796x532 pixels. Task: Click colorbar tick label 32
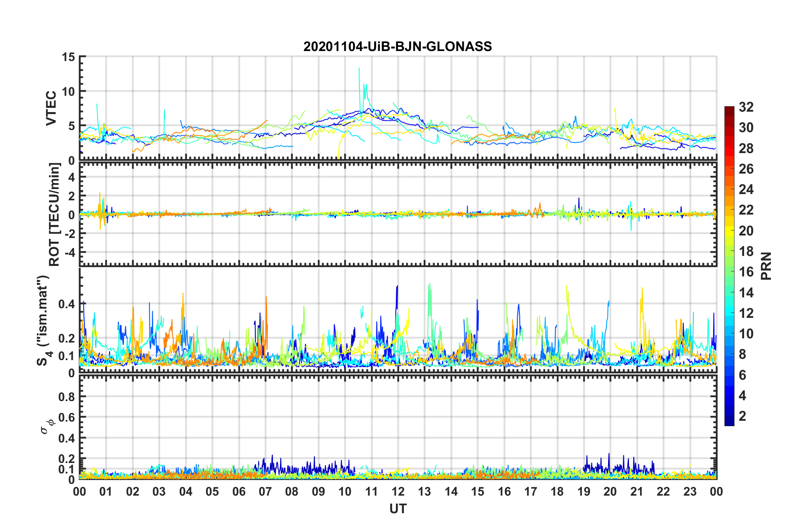[x=746, y=107]
